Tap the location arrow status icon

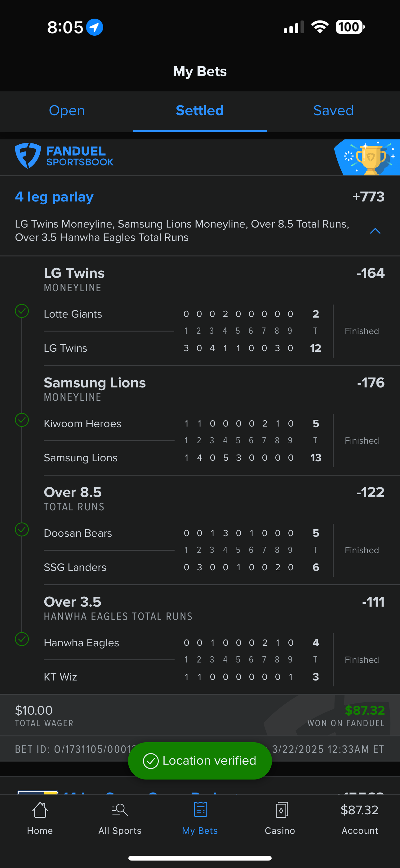95,27
